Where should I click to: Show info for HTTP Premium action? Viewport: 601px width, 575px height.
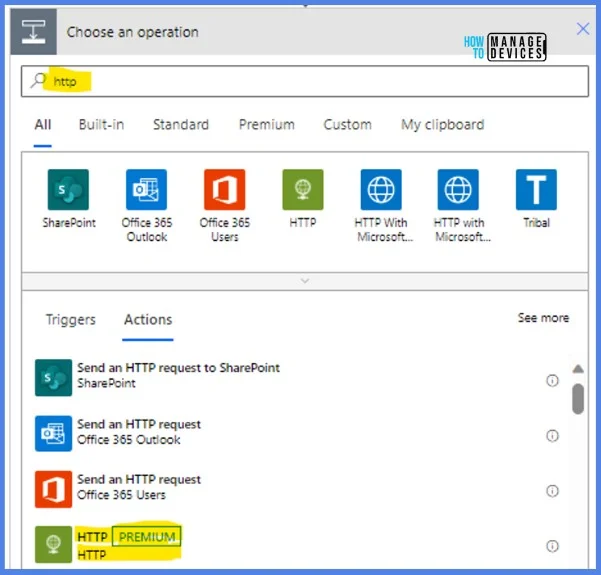tap(552, 546)
